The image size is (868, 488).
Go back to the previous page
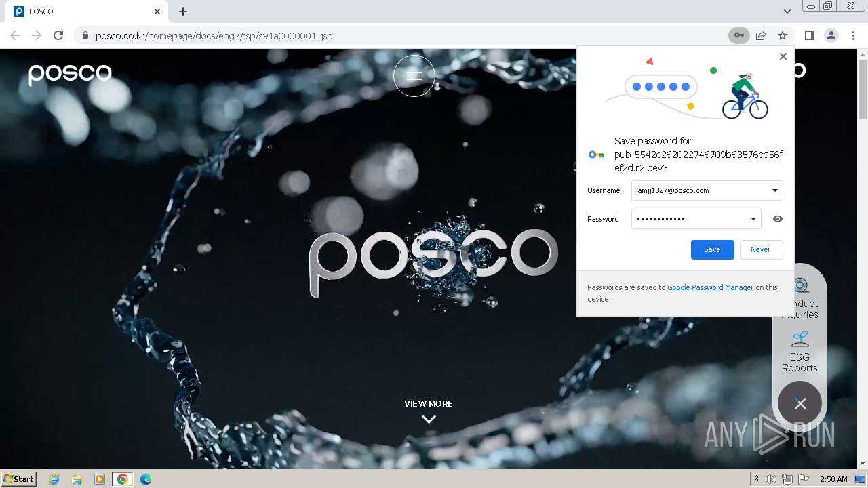tap(15, 35)
